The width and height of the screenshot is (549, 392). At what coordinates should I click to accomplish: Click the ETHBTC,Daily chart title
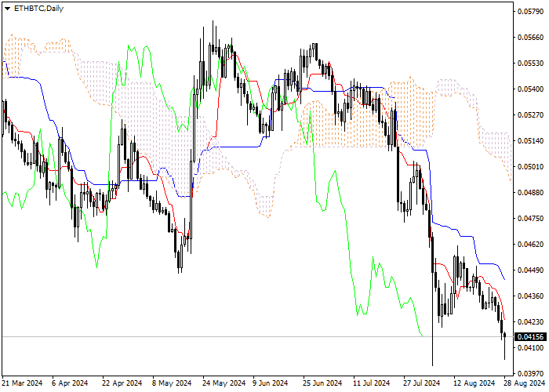(38, 9)
